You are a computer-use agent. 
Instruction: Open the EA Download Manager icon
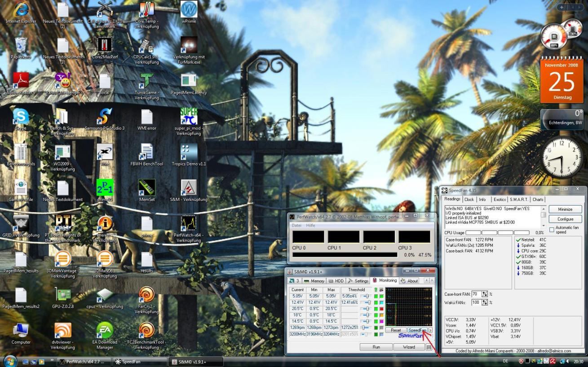pyautogui.click(x=105, y=335)
